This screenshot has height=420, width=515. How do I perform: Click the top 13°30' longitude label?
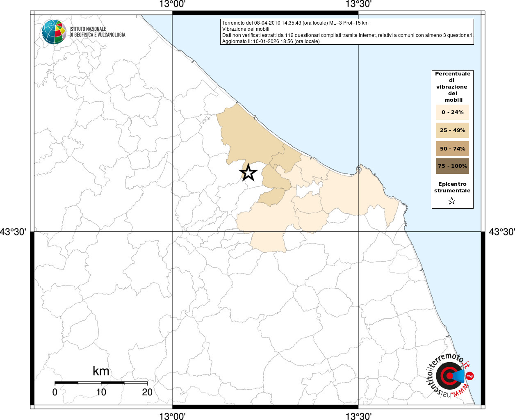(358, 5)
